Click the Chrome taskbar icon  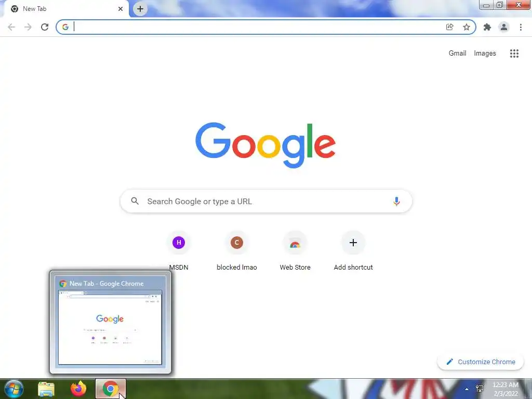[x=111, y=389]
